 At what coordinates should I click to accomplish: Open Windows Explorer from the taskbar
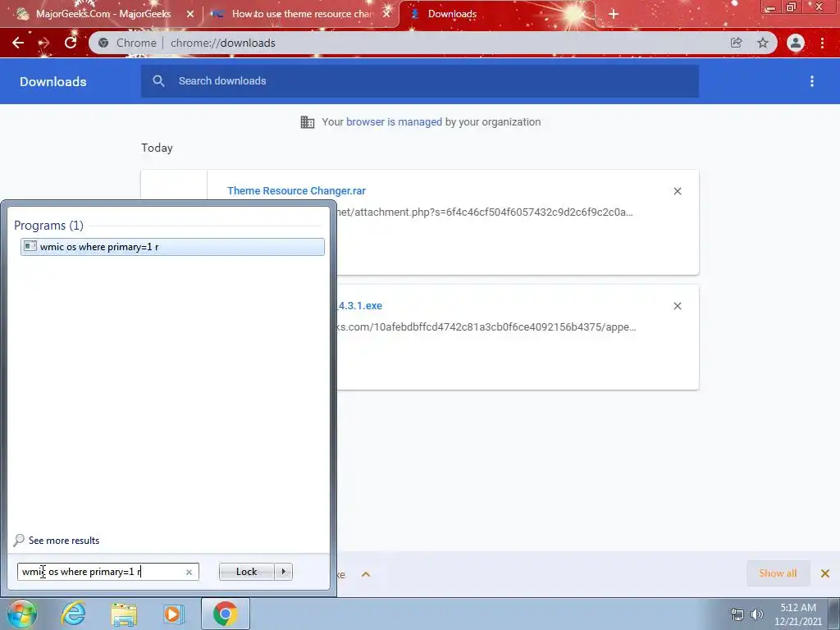click(x=124, y=614)
